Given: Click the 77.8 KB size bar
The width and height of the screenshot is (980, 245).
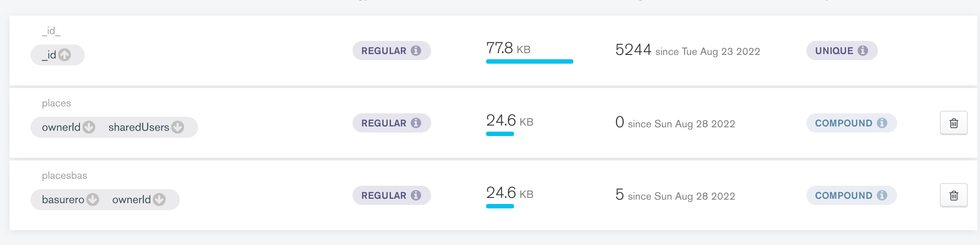Looking at the screenshot, I should click(x=529, y=61).
